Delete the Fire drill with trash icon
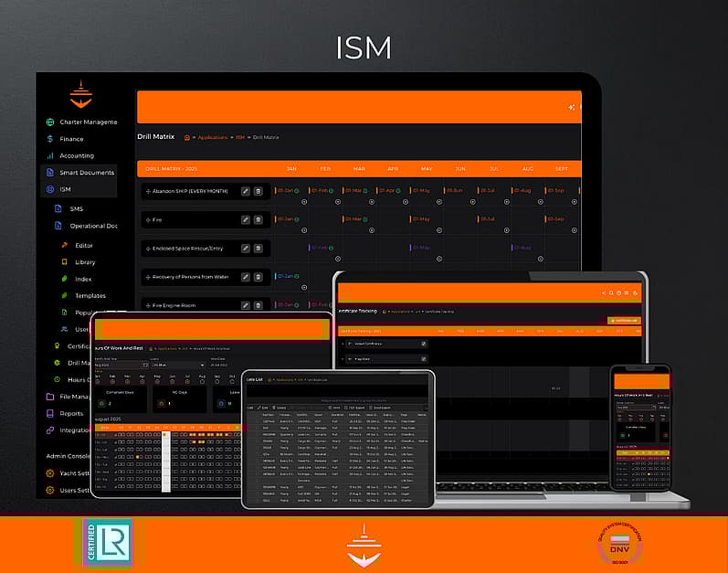The height and width of the screenshot is (573, 728). (x=258, y=219)
